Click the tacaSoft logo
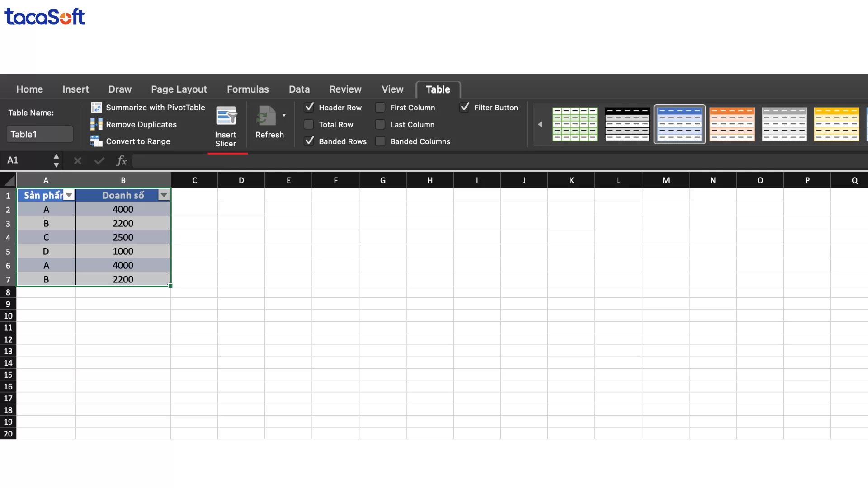This screenshot has width=868, height=488. tap(44, 16)
